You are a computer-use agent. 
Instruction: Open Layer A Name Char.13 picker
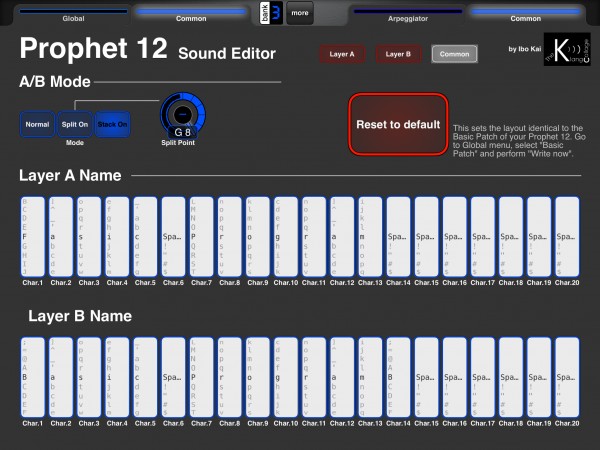pos(370,237)
